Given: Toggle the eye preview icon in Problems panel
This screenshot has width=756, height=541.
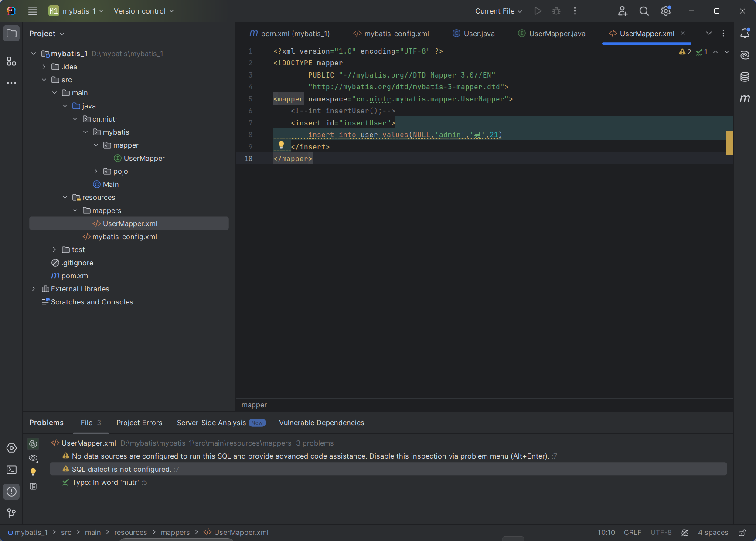Looking at the screenshot, I should coord(33,458).
